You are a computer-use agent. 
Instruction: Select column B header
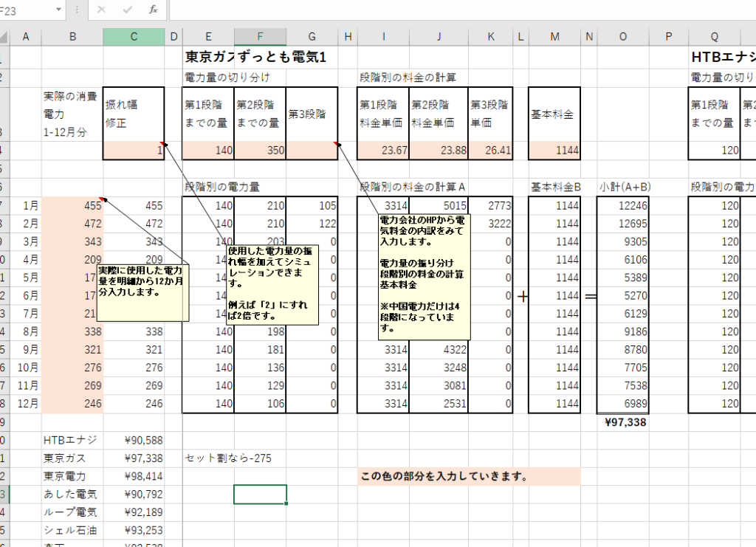click(72, 37)
